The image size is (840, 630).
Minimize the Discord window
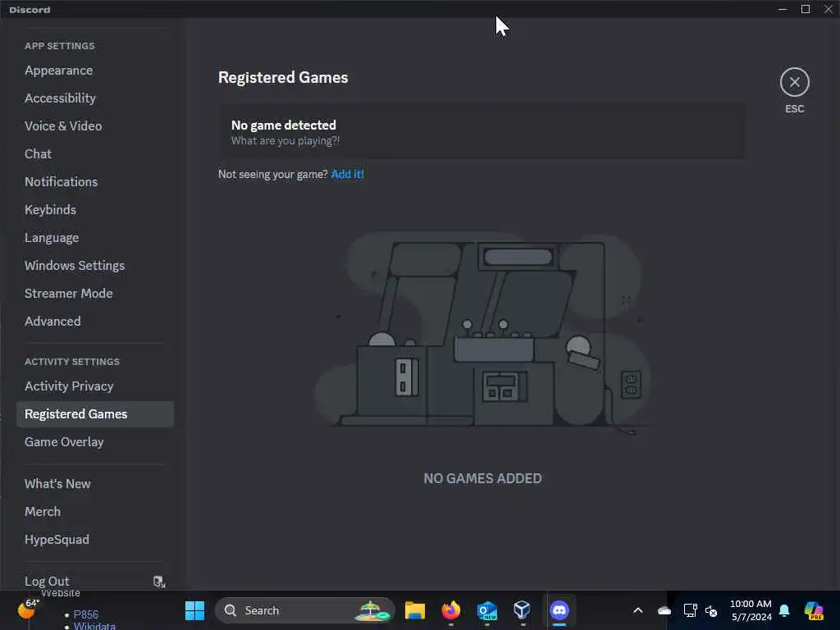pyautogui.click(x=782, y=9)
